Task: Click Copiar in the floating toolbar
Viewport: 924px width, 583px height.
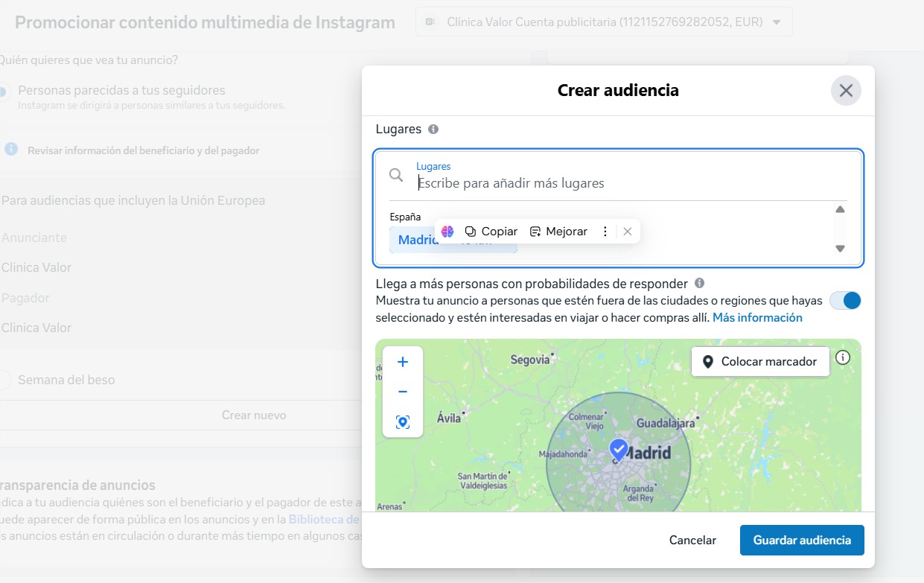Action: tap(491, 232)
